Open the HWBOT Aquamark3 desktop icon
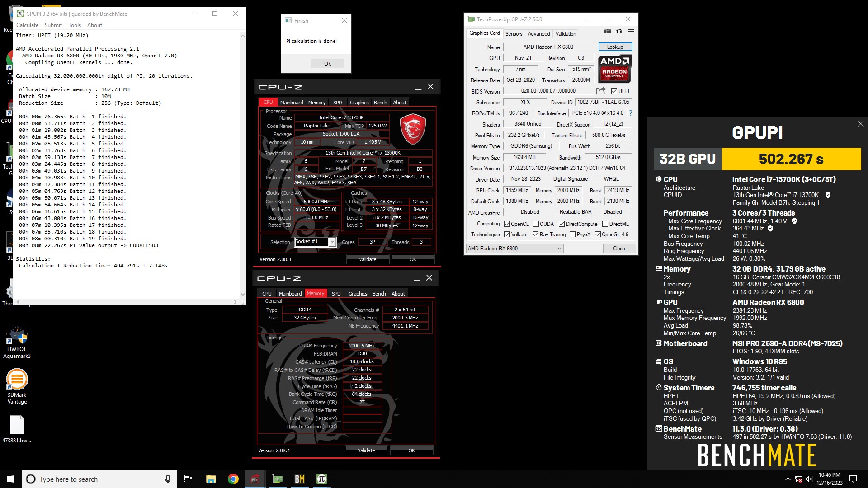Viewport: 868px width, 488px height. 17,343
